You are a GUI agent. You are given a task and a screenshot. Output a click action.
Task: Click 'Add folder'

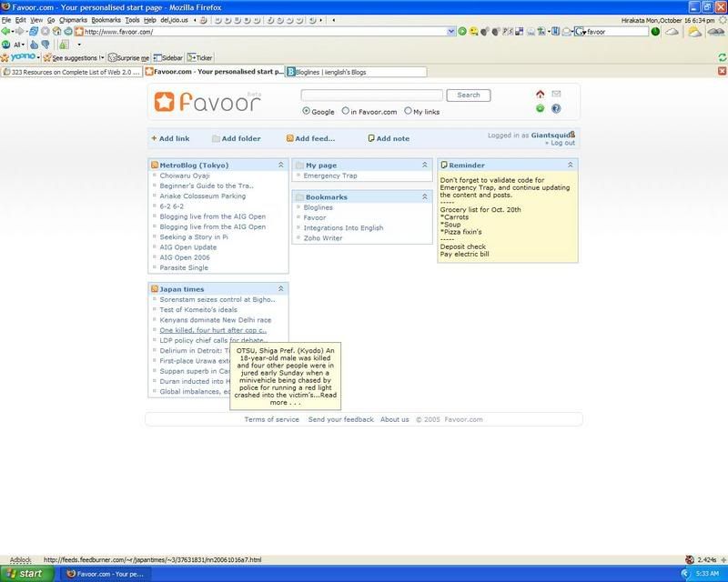(237, 138)
